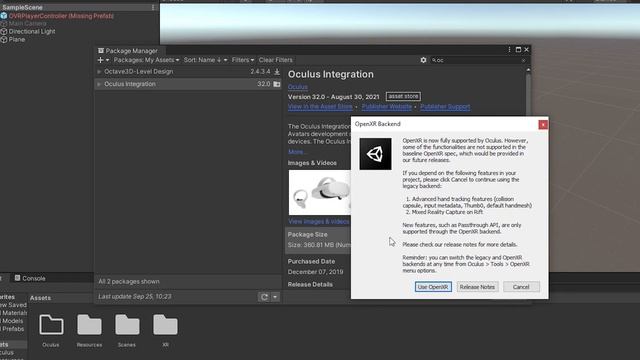
Task: Open dropdown next to refresh button
Action: click(275, 297)
